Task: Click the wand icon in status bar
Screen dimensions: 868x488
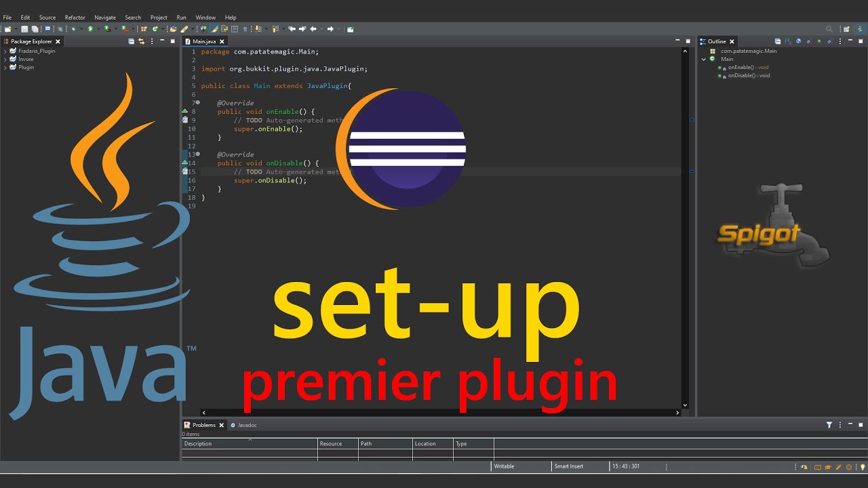Action: 838,467
